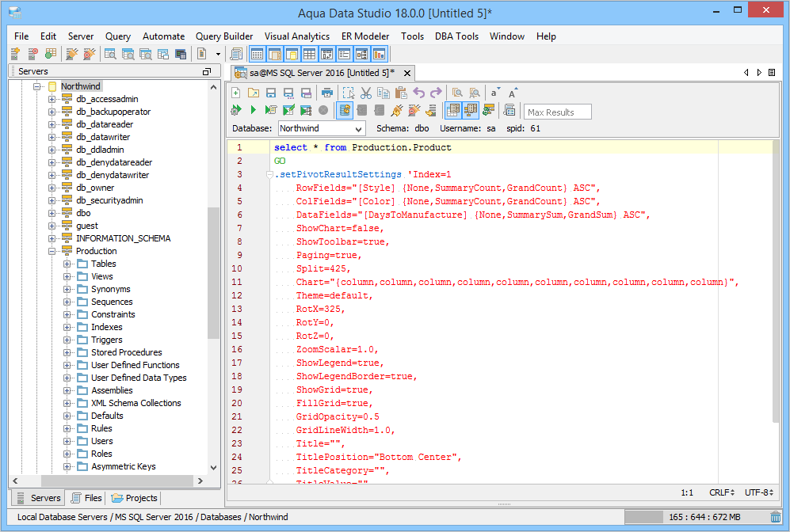Click the Undo arrow icon
790x532 pixels.
[418, 93]
